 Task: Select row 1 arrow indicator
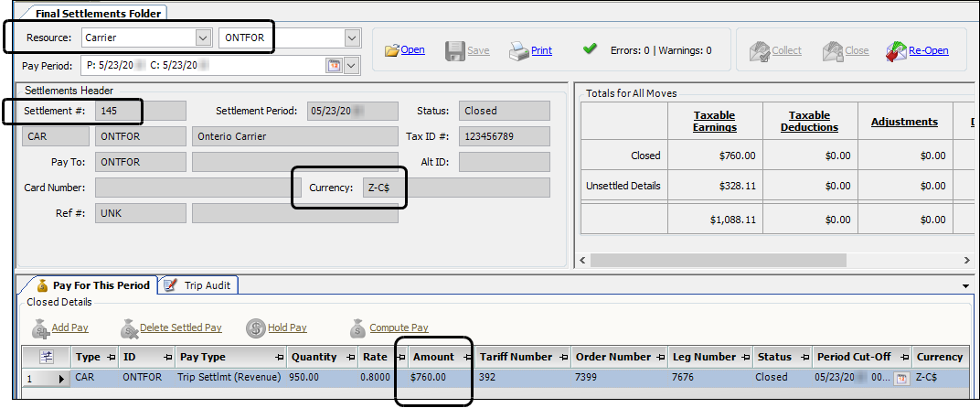(x=62, y=379)
